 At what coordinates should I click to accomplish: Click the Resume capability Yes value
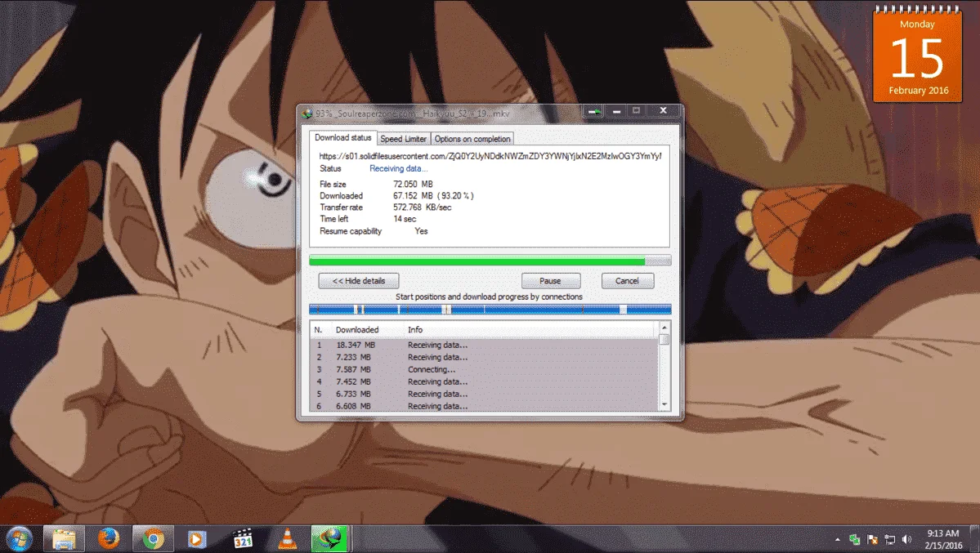[421, 231]
